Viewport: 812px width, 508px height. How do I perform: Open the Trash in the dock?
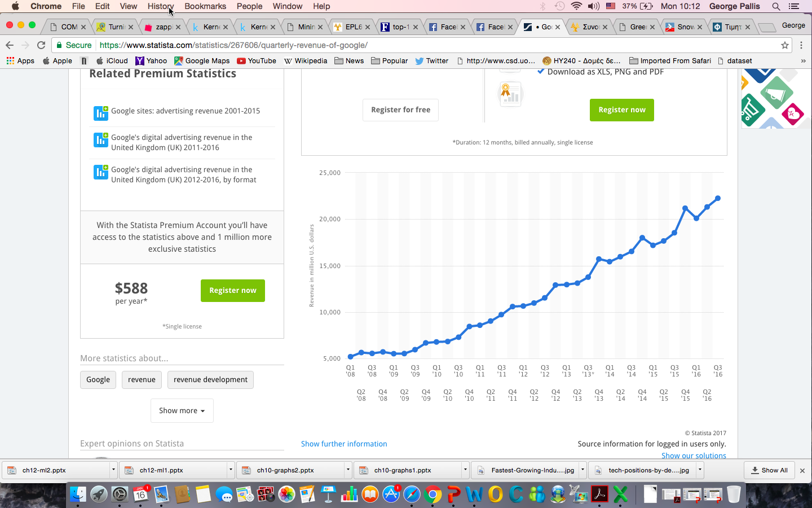click(734, 494)
